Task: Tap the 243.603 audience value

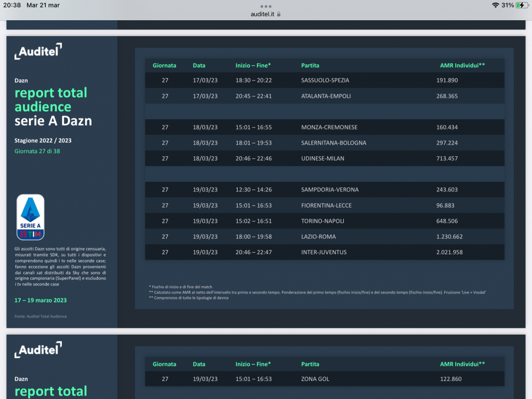Action: click(x=447, y=190)
